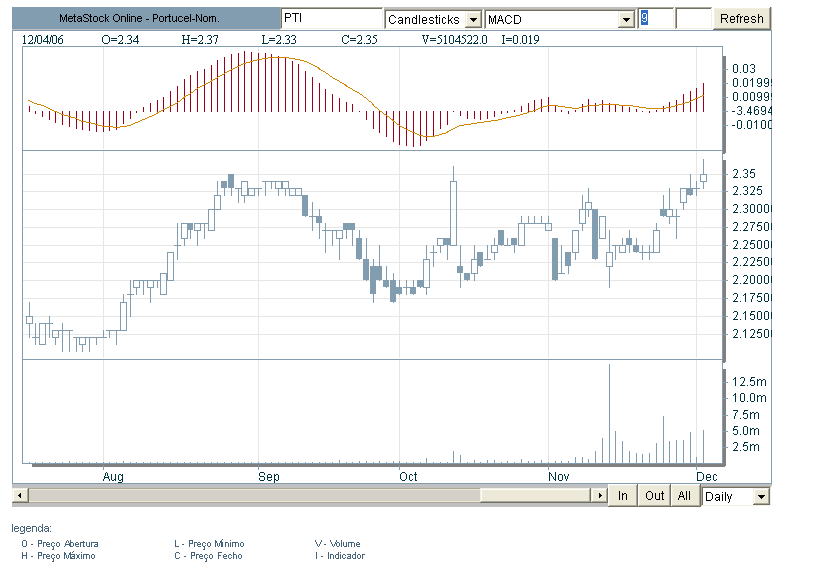Image resolution: width=816 pixels, height=566 pixels.
Task: Open the Daily interval dropdown
Action: (761, 496)
